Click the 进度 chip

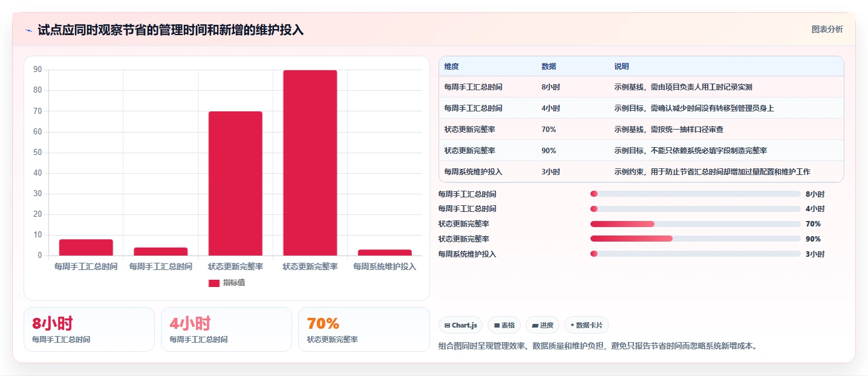(543, 325)
